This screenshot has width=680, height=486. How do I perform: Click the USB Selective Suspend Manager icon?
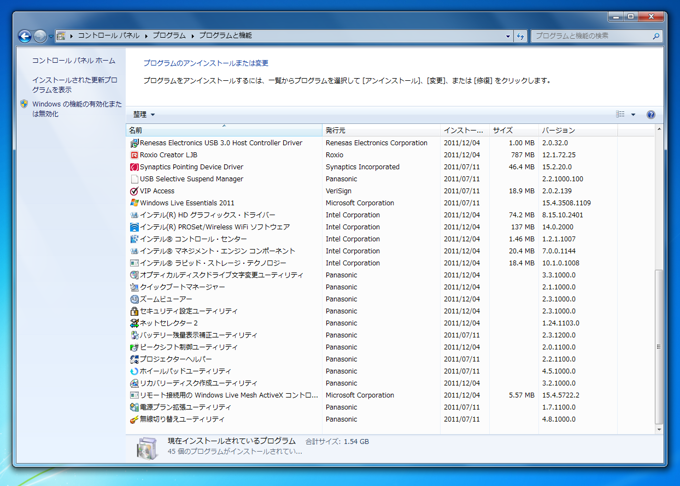tap(134, 179)
